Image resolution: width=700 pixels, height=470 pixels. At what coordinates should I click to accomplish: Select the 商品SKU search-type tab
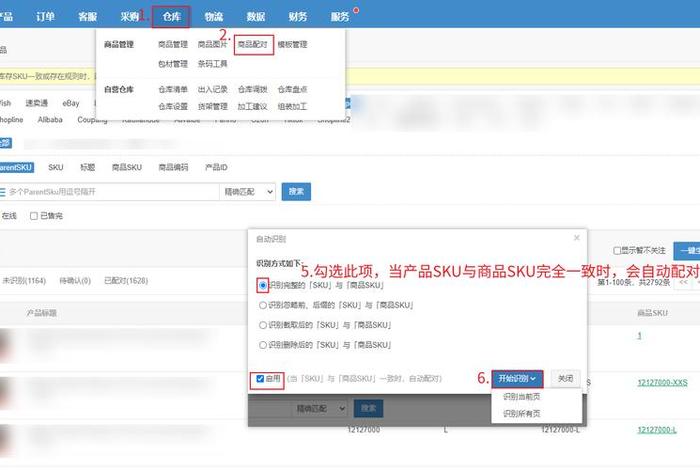point(127,167)
